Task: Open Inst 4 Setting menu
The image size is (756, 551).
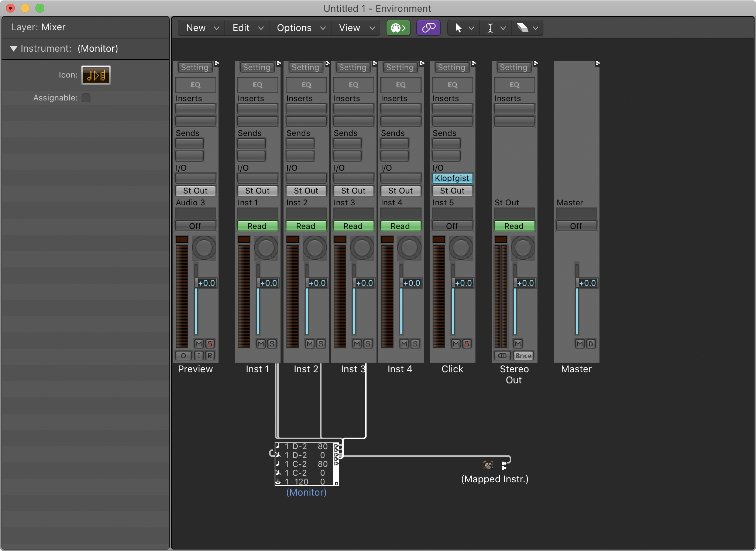Action: [400, 68]
